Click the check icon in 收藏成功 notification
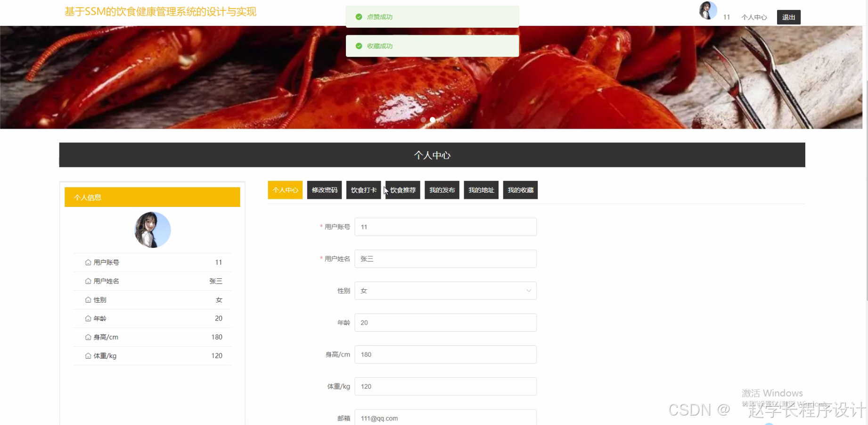Viewport: 868px width, 425px height. pyautogui.click(x=359, y=46)
